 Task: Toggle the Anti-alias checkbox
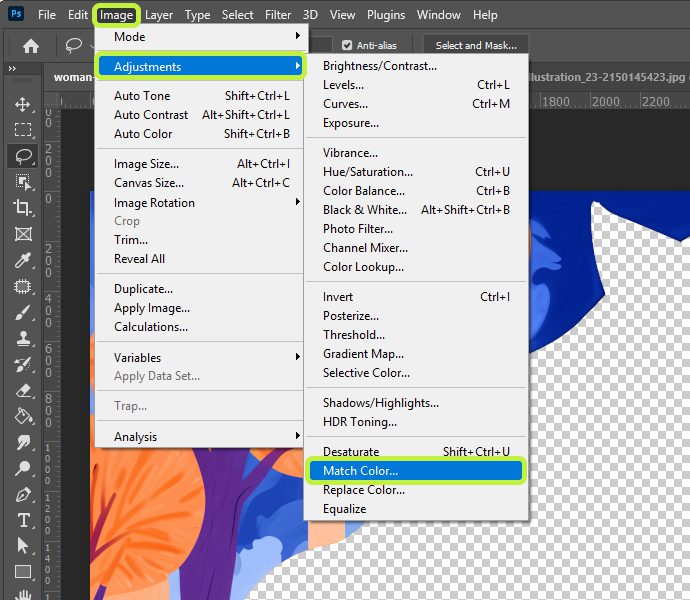[x=347, y=45]
